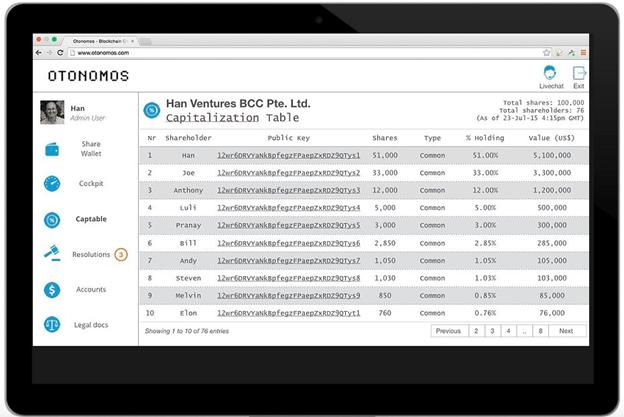Open the Cockpit gauge icon

(52, 184)
